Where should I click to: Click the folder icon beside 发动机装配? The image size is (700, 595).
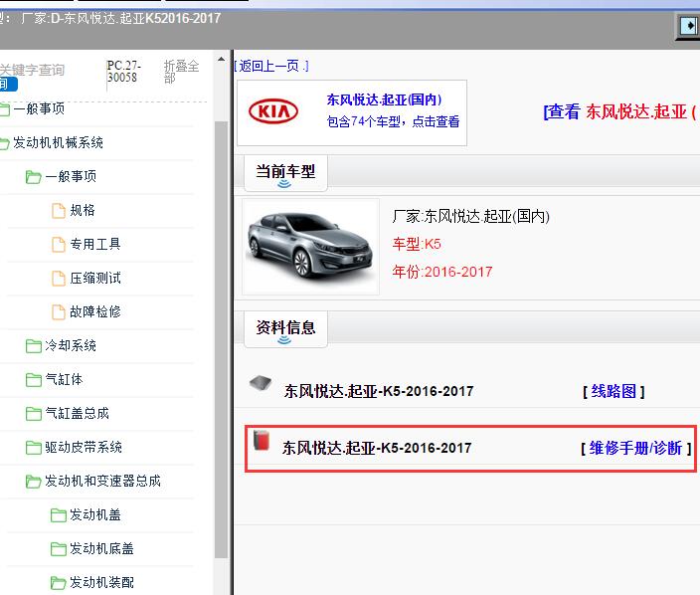tap(59, 583)
